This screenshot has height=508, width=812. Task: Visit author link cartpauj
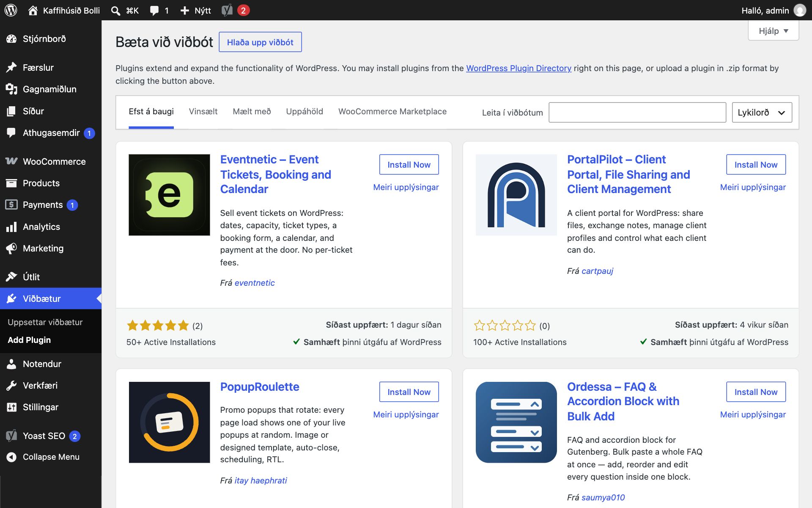pos(597,271)
